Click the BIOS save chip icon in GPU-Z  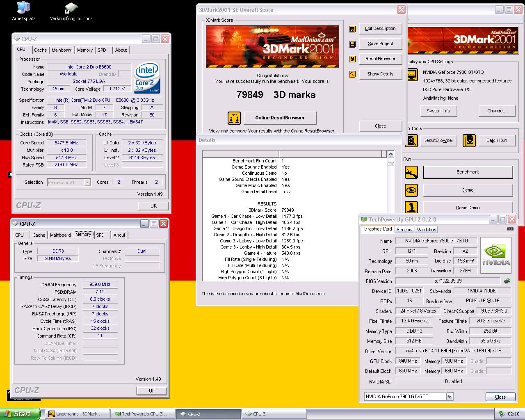507,281
